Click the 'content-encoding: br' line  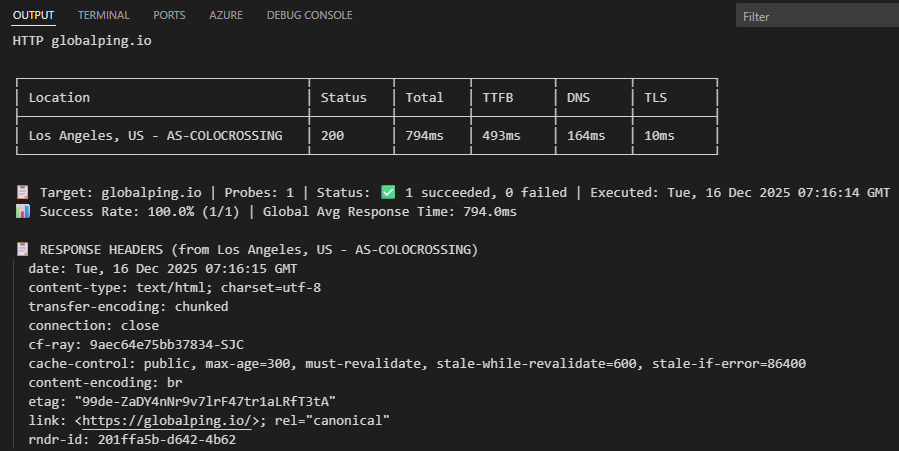click(105, 382)
